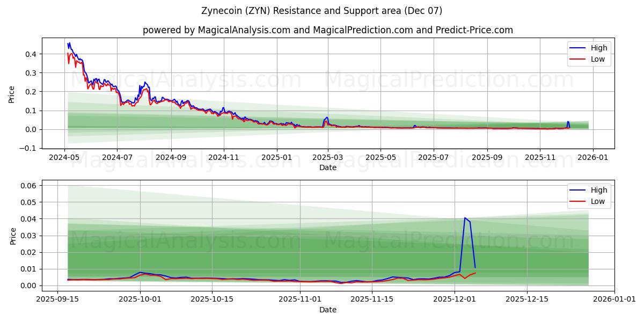Toggle the Low series in the top legend
Screen dimensions: 644x322
[597, 59]
